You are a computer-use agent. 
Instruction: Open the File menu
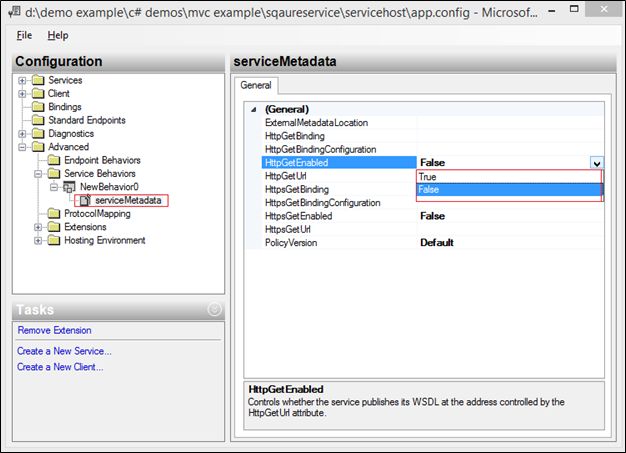24,36
